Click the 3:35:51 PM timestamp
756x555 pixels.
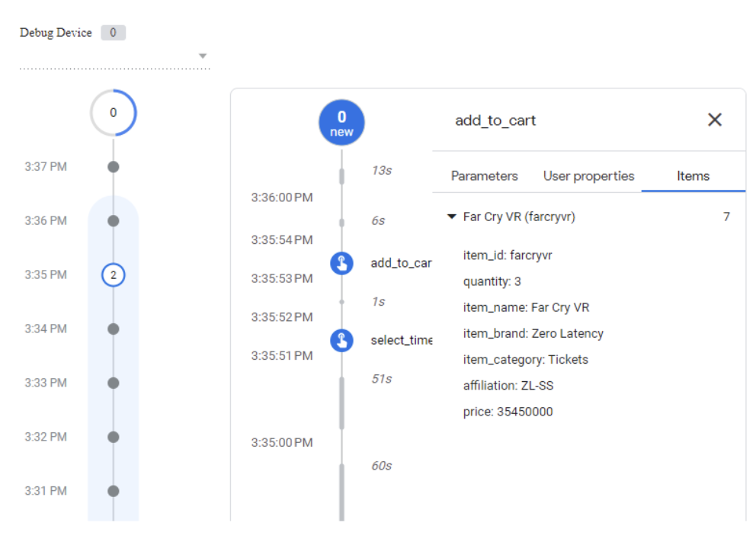281,355
